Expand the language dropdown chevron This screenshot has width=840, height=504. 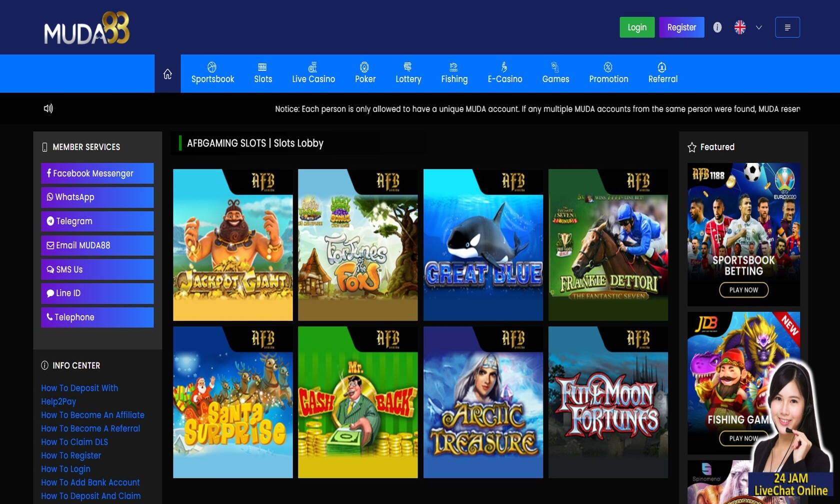point(758,27)
